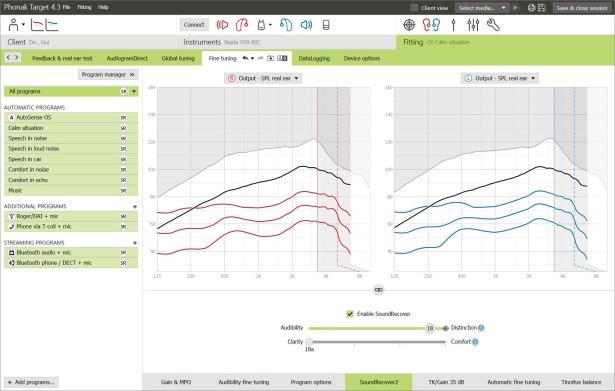The height and width of the screenshot is (391, 615).
Task: Open the target crosshair fitting icon
Action: (409, 25)
